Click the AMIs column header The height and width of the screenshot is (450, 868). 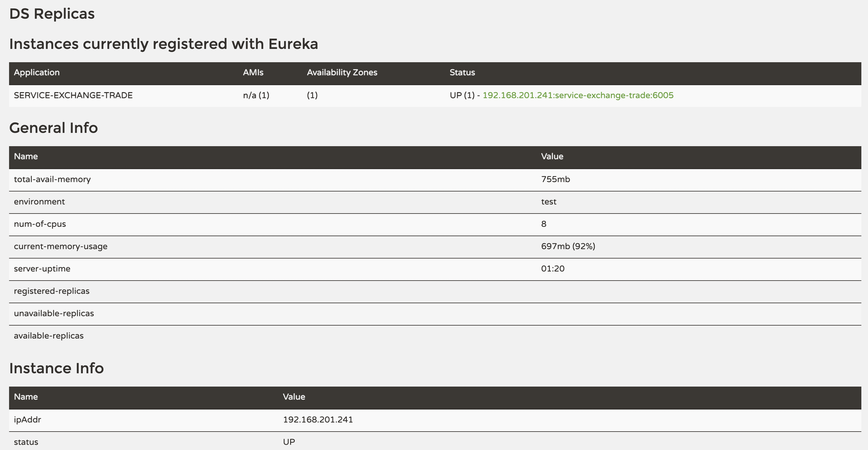[253, 72]
